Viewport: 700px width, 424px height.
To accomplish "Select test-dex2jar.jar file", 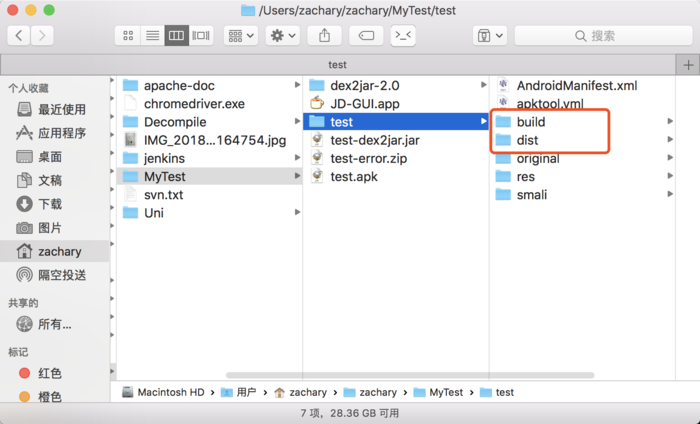I will 396,140.
